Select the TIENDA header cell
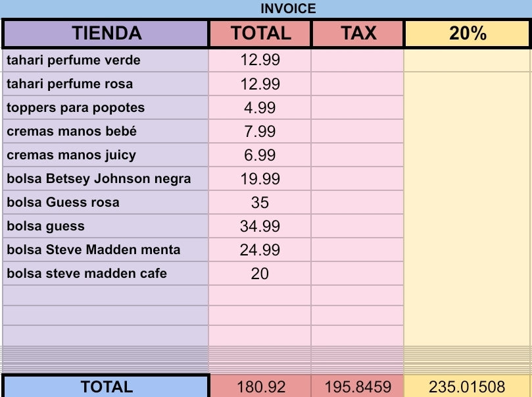532x397 pixels. 107,33
